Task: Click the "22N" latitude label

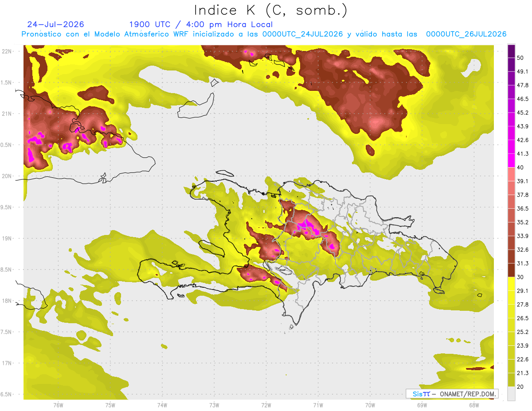Action: pyautogui.click(x=7, y=51)
